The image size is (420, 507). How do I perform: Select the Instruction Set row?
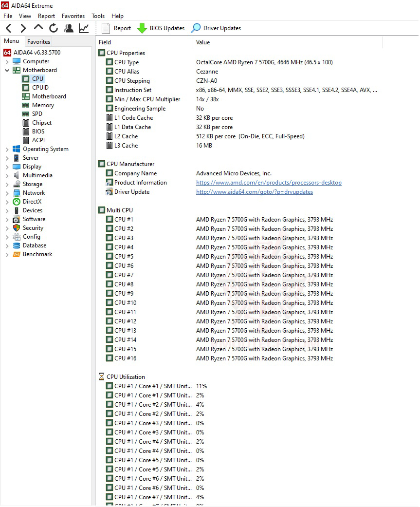(x=238, y=90)
